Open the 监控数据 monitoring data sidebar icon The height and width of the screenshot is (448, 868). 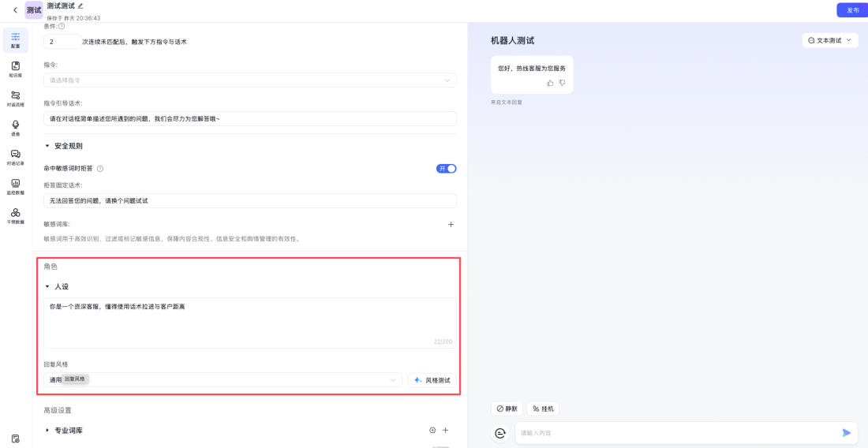coord(16,186)
